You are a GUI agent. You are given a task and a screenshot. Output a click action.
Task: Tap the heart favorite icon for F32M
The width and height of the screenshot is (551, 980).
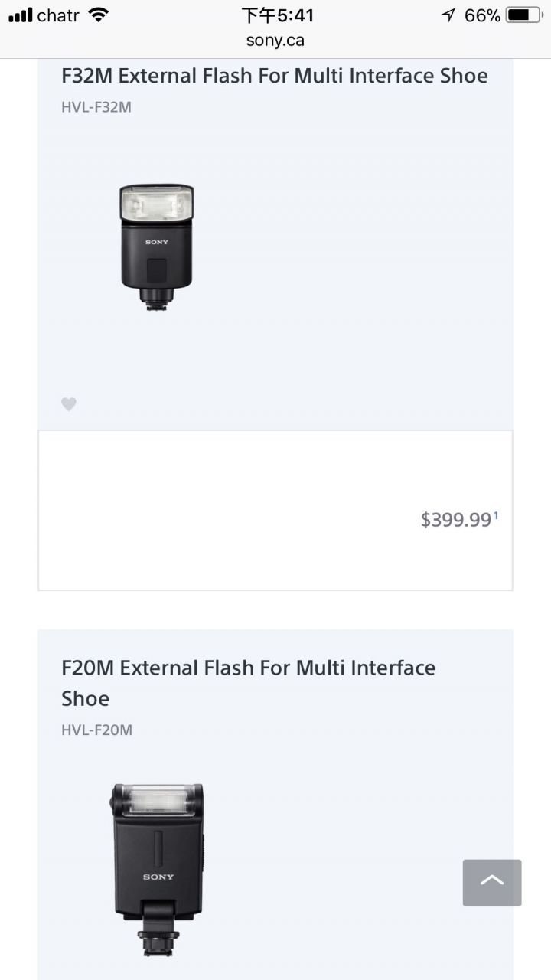point(69,404)
